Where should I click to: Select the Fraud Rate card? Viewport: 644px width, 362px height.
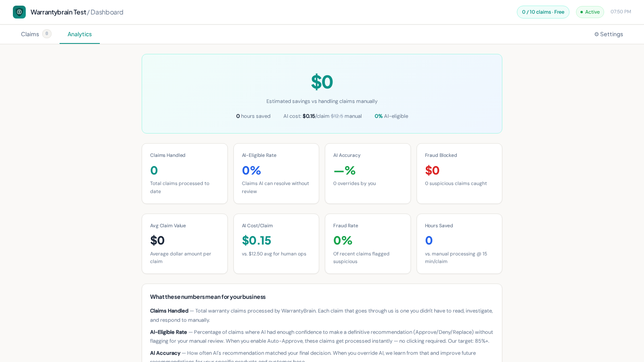368,244
